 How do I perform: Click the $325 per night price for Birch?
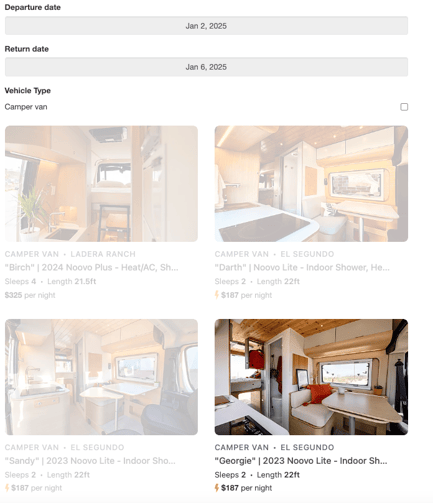tap(30, 295)
